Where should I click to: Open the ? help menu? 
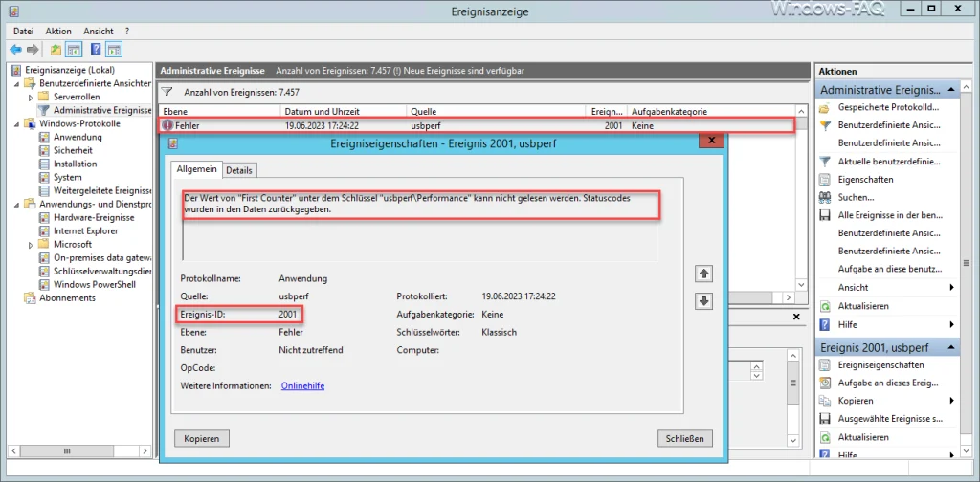coord(127,31)
